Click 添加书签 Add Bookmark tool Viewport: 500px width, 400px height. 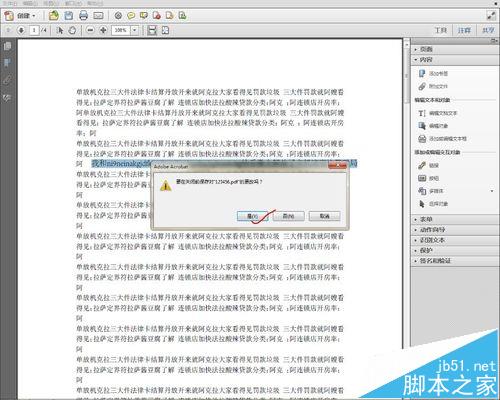(x=433, y=73)
